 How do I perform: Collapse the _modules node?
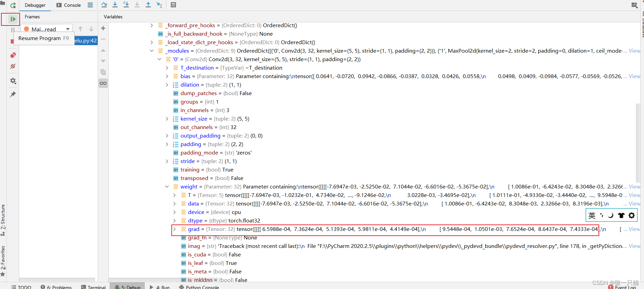(152, 51)
